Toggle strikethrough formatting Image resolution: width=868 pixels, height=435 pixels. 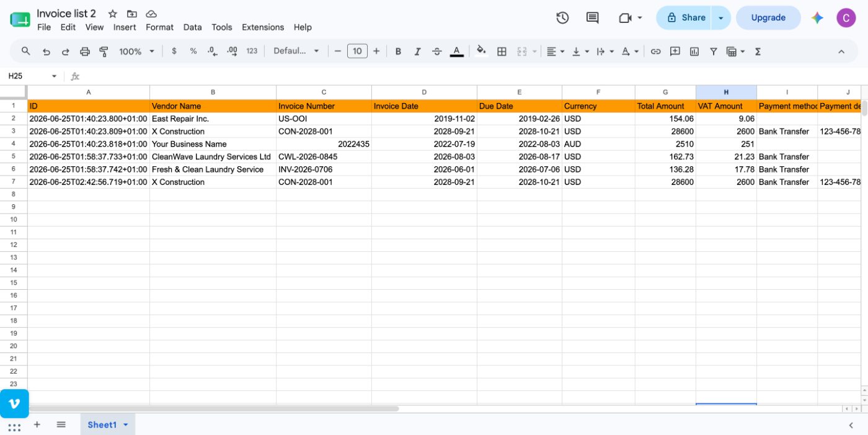(436, 52)
